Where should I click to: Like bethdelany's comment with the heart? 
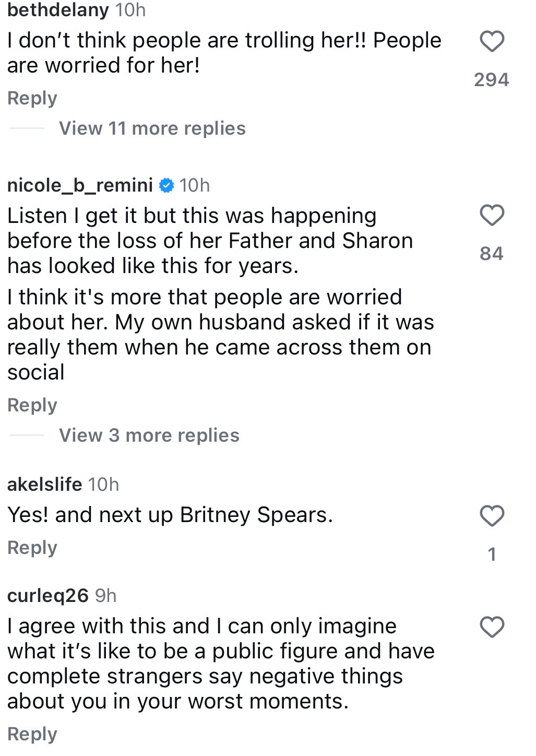click(x=492, y=41)
